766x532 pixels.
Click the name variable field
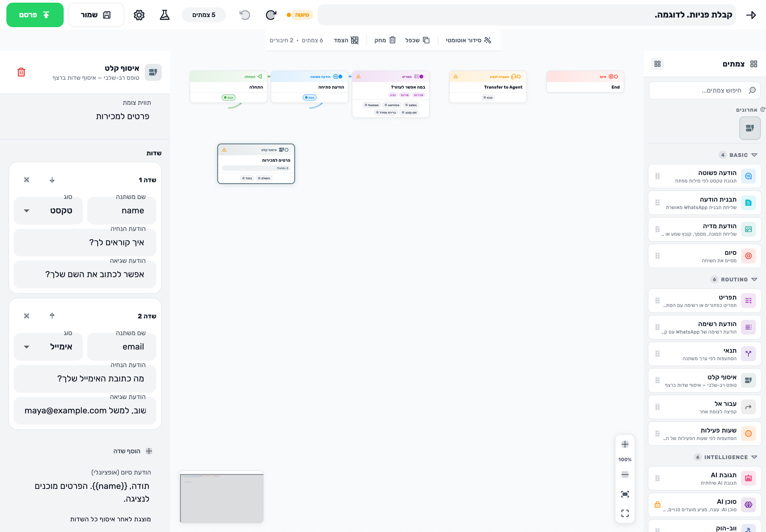coord(122,211)
